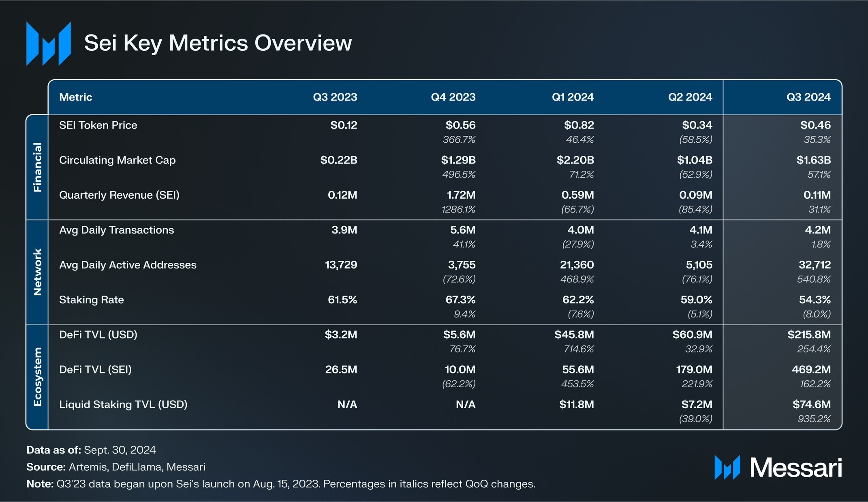Select the Q4 2023 column header

453,97
